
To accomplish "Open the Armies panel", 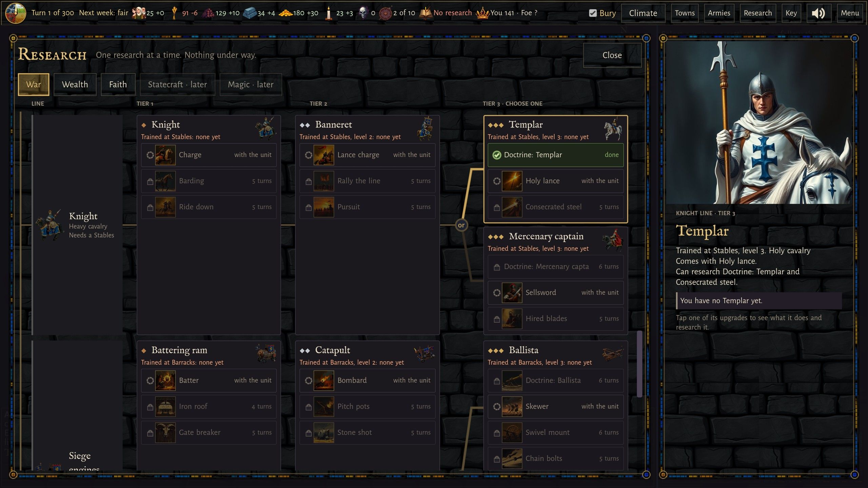I will pyautogui.click(x=719, y=13).
